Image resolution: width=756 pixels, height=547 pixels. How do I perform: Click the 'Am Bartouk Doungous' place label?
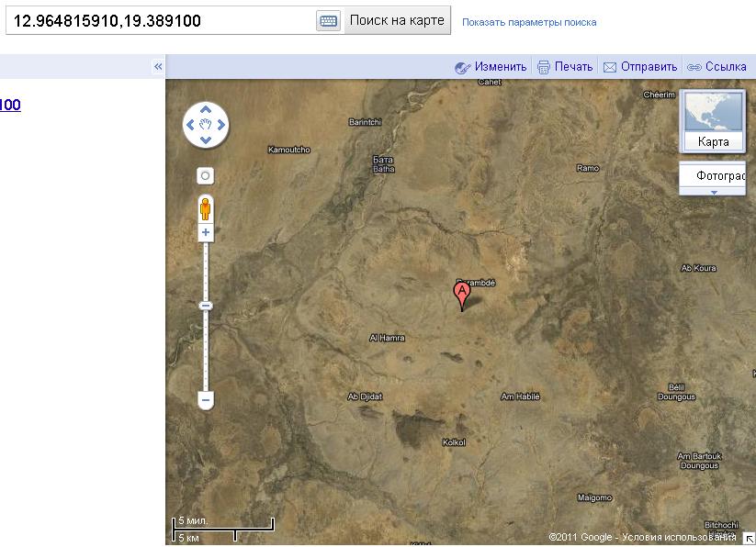(x=699, y=461)
